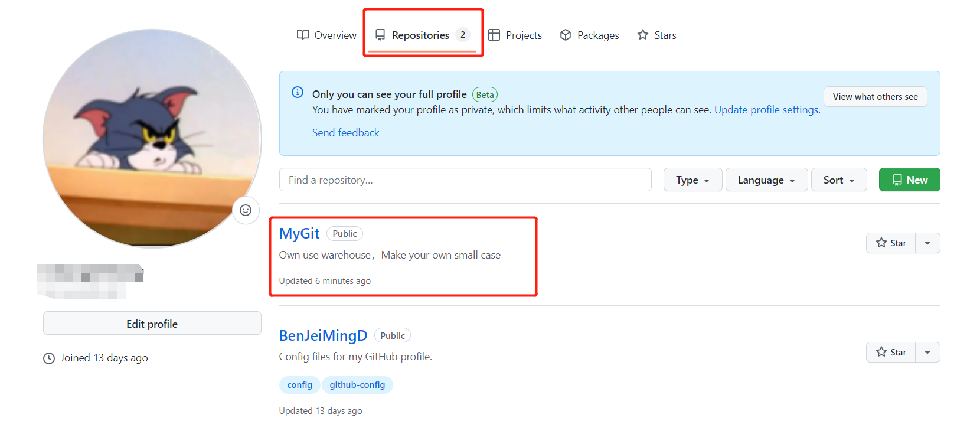Go to the Packages tab
The height and width of the screenshot is (434, 980).
(x=589, y=35)
